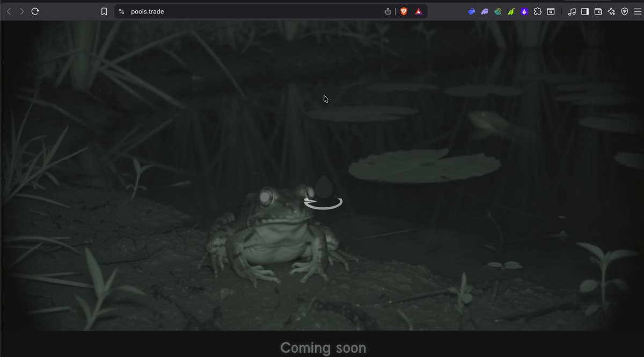Open the Phantom ghost wallet extension

[485, 11]
